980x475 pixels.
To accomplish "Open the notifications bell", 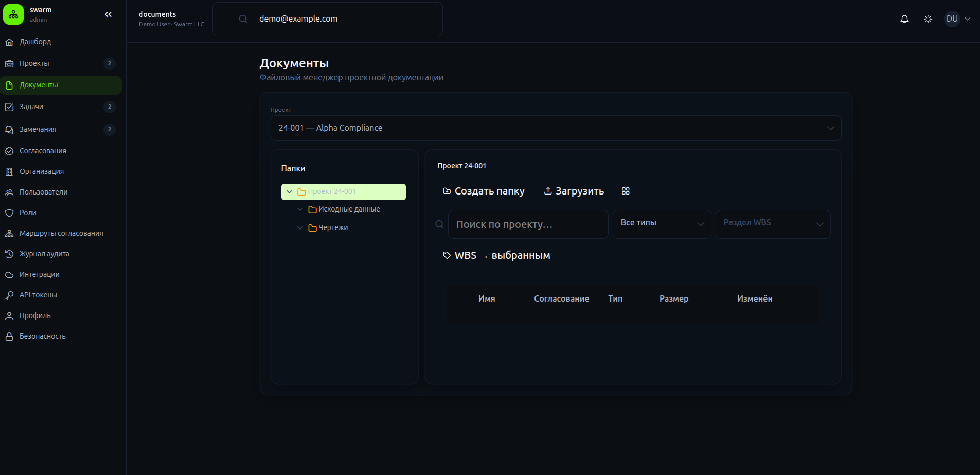I will (x=904, y=19).
